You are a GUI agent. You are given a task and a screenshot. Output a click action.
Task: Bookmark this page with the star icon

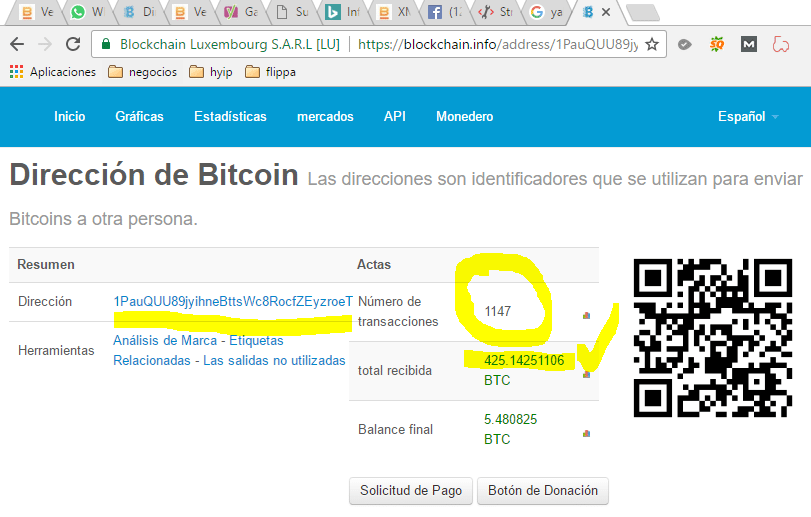652,44
